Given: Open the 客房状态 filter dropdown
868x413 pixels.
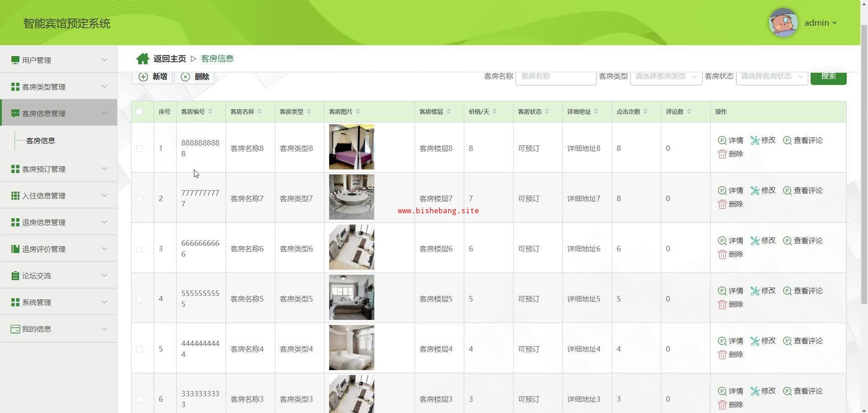Looking at the screenshot, I should coord(772,76).
